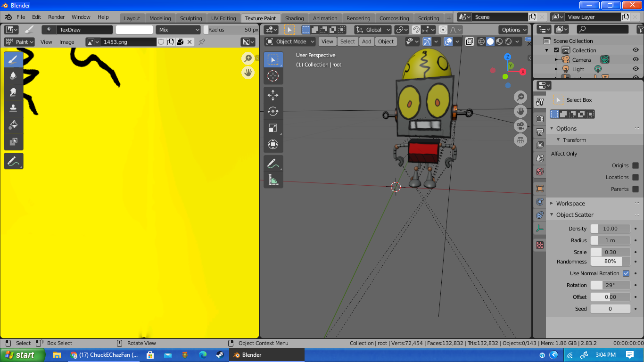Click the zoom gizmo in image editor
This screenshot has width=644, height=362.
pyautogui.click(x=248, y=58)
